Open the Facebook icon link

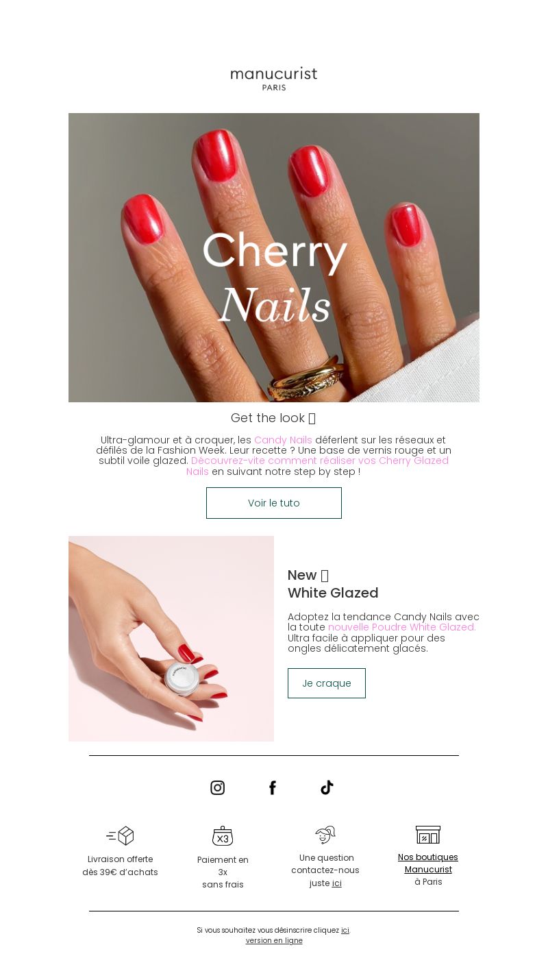(273, 787)
